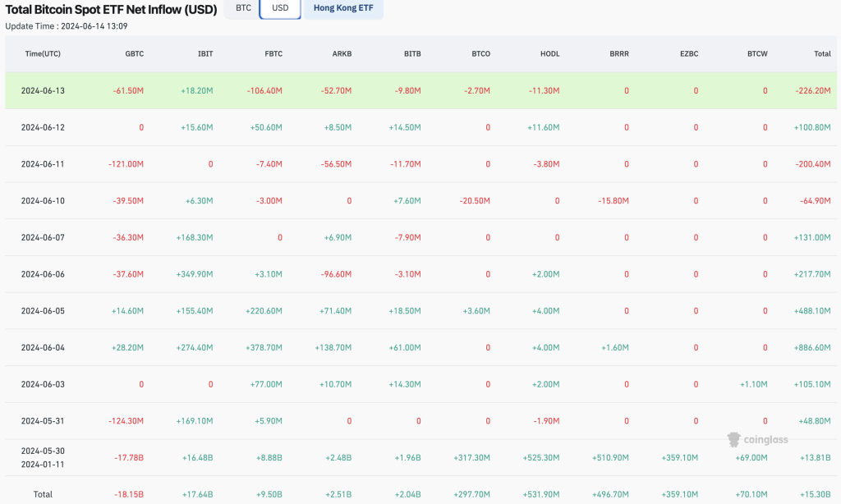Click the Total row label at bottom
The image size is (841, 504).
(x=43, y=494)
